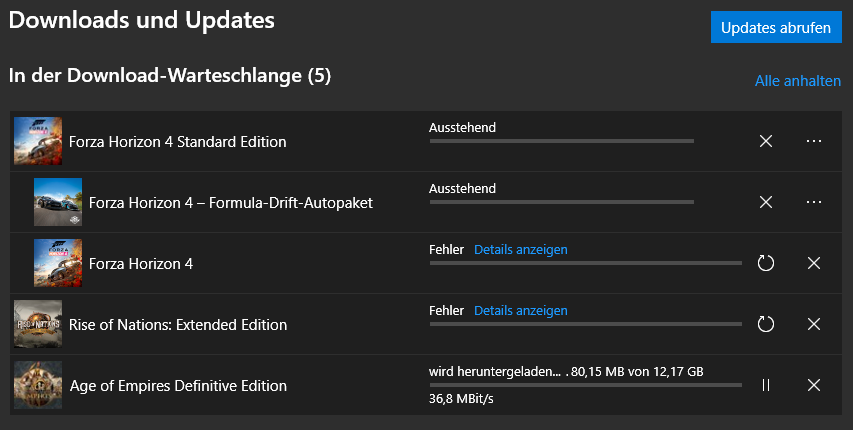The width and height of the screenshot is (853, 430).
Task: Show error details for Forza Horizon 4
Action: (520, 249)
